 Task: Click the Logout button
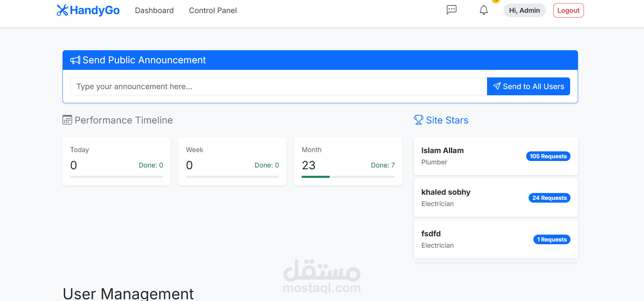568,10
